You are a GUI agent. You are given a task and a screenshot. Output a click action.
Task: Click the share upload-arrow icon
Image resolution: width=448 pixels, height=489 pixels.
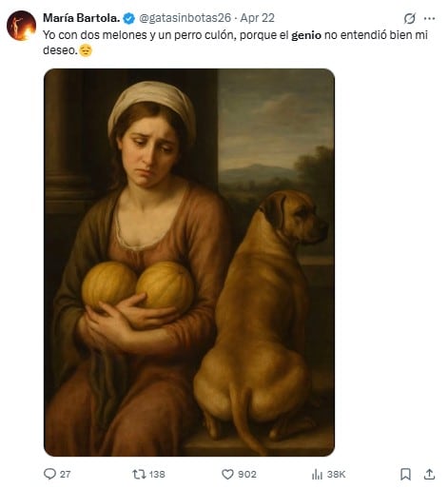(x=429, y=474)
